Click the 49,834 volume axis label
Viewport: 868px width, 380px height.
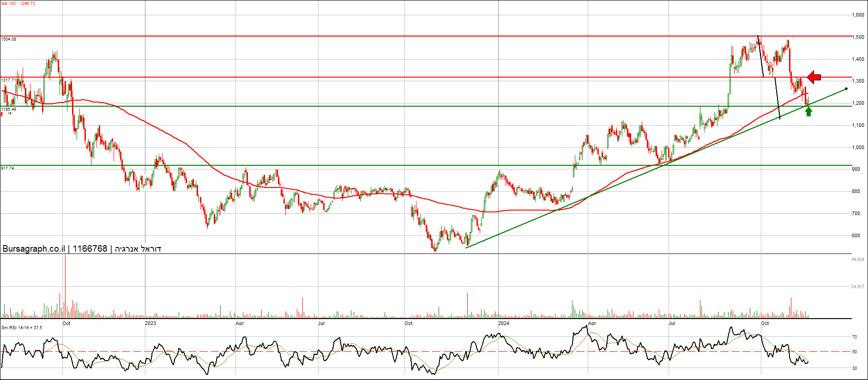pos(858,259)
